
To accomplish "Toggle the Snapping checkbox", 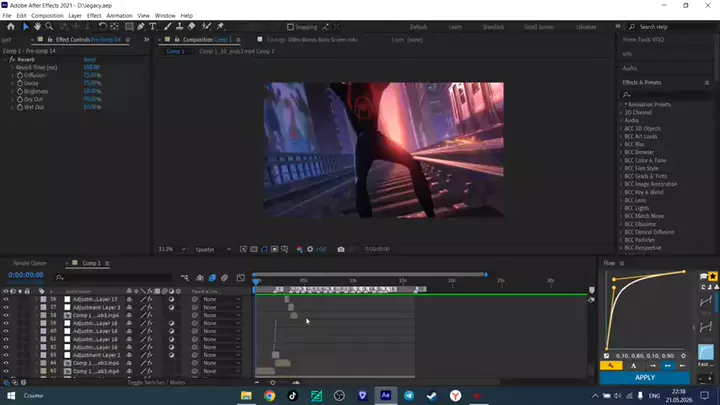I will click(x=290, y=27).
